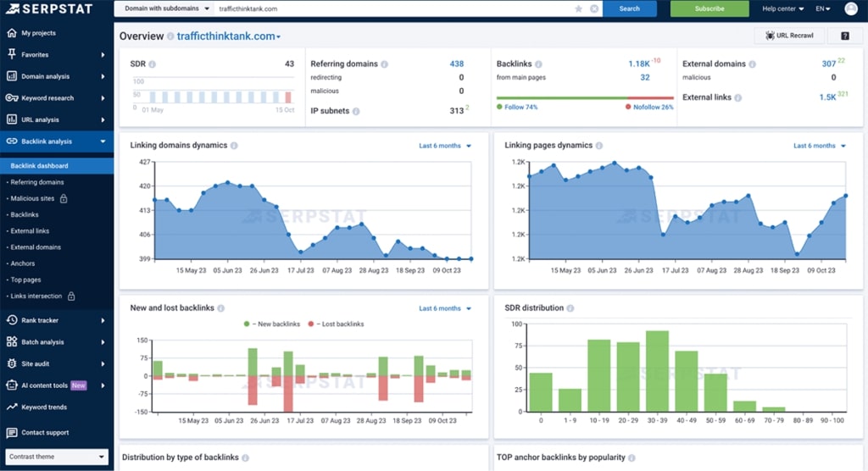This screenshot has height=471, width=868.
Task: Click info icon next to SDR
Action: [153, 64]
